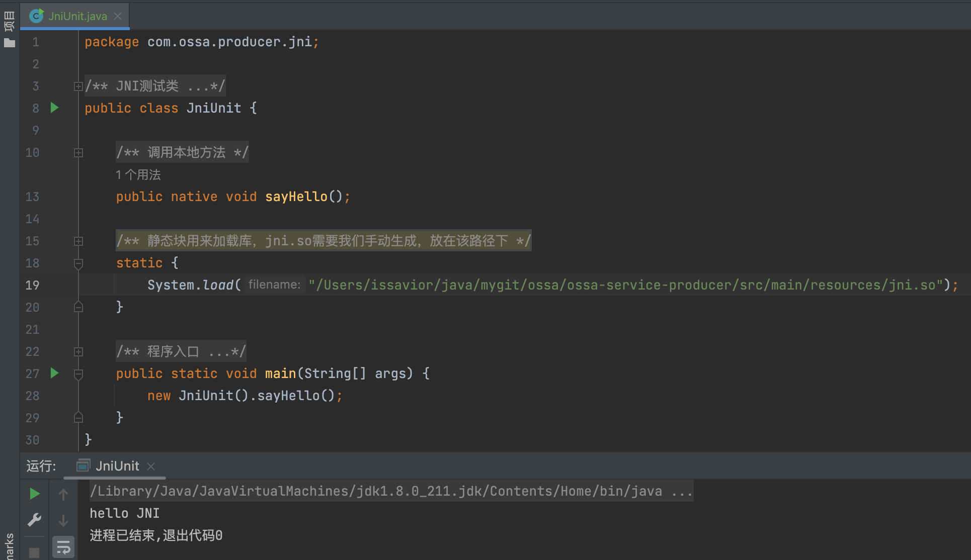Stop the running process

tap(34, 552)
